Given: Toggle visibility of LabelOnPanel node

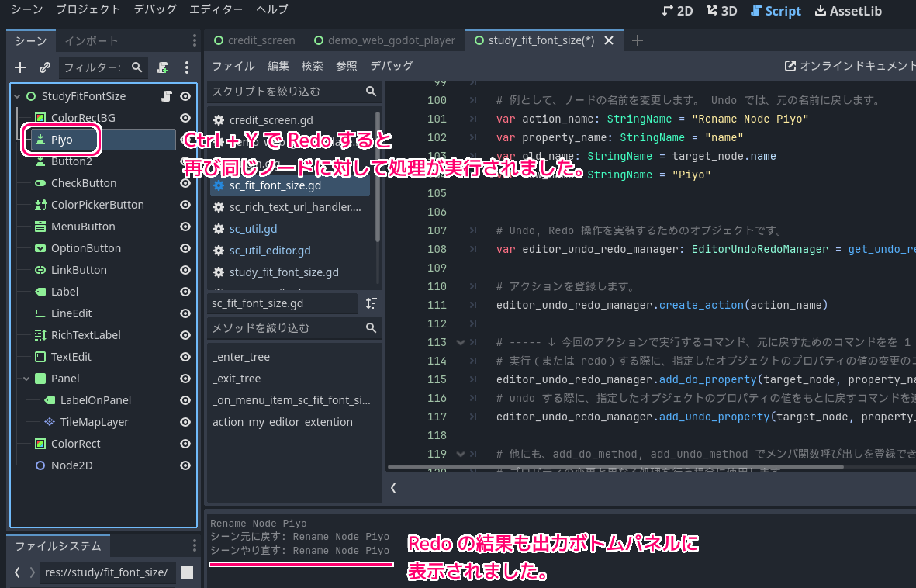Looking at the screenshot, I should pos(185,400).
